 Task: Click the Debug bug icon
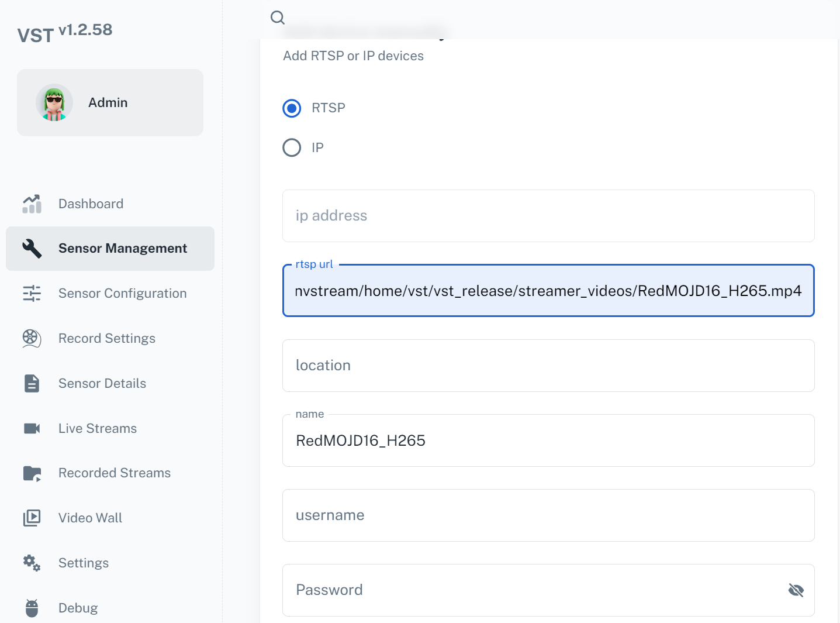pos(32,608)
